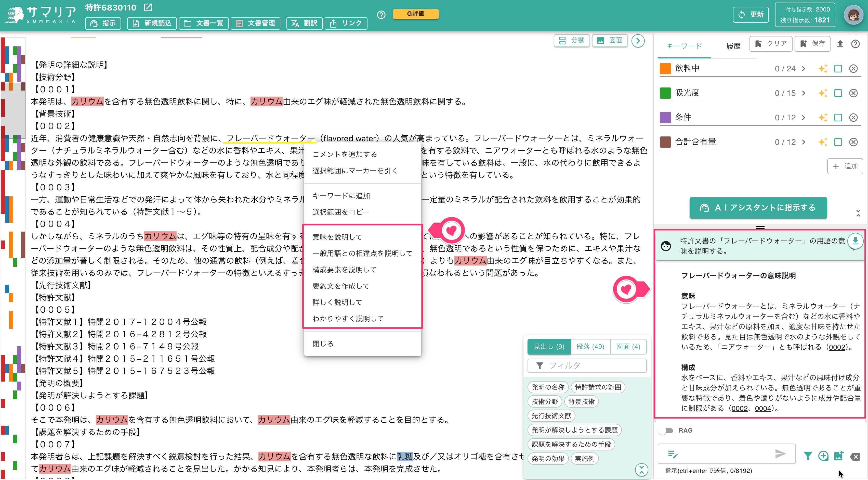Expand 飲料中 keyword hits chevron
868x480 pixels.
click(804, 69)
